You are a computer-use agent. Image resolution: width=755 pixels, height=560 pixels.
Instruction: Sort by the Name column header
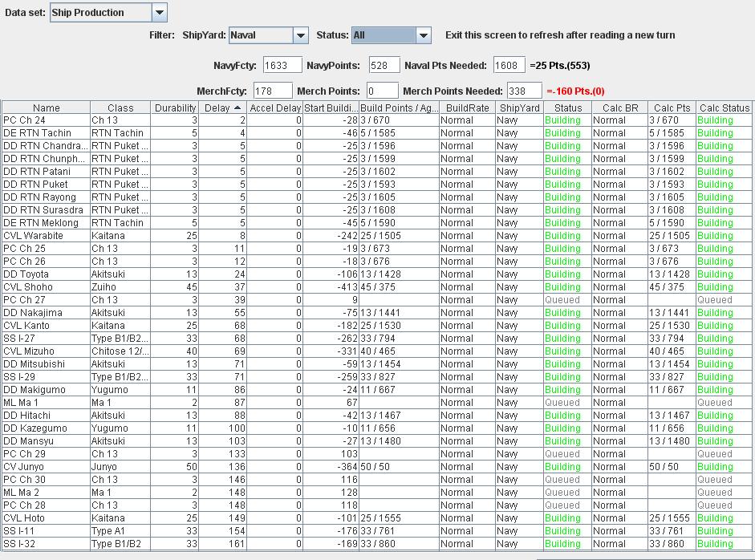(47, 108)
